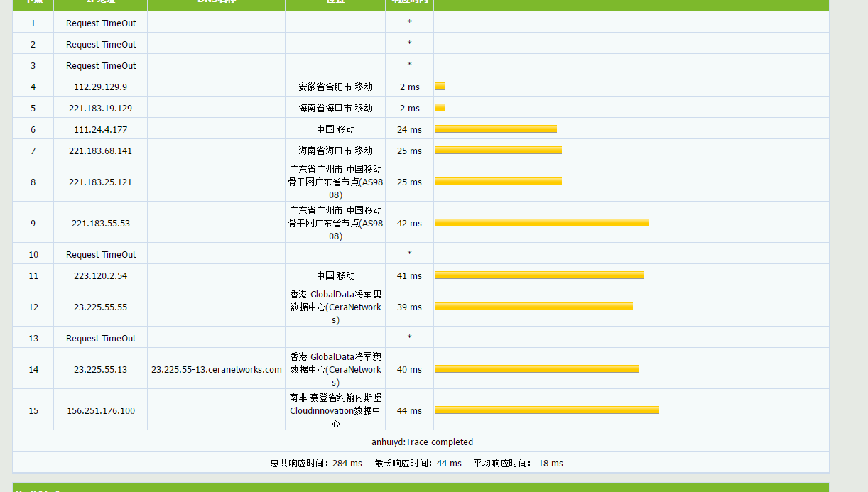
Task: Click Request TimeOut in hop 13 row
Action: (x=101, y=338)
